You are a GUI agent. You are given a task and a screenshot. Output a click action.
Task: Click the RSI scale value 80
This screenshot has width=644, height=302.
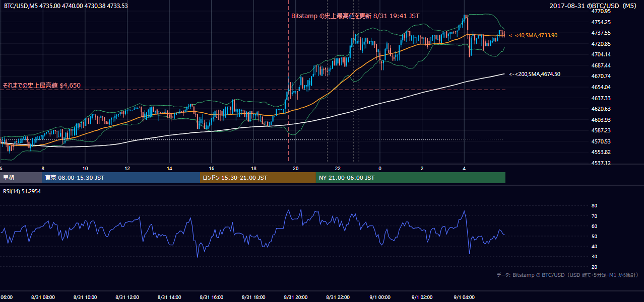click(x=594, y=206)
